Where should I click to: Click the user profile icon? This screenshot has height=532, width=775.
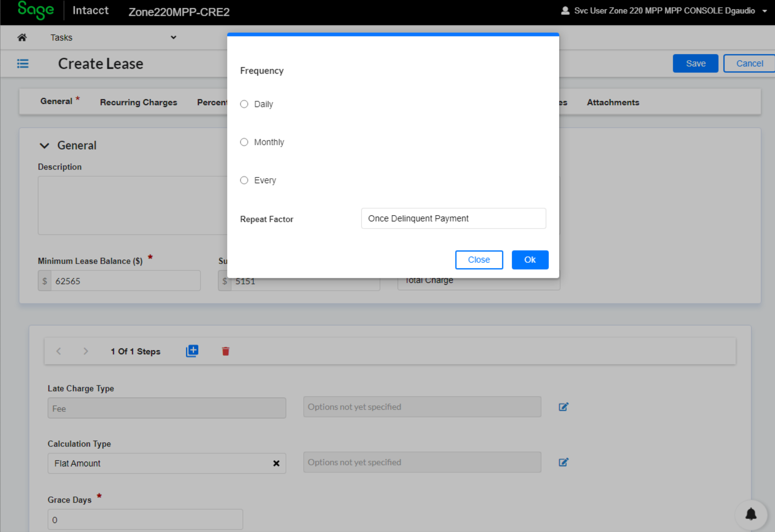tap(565, 11)
